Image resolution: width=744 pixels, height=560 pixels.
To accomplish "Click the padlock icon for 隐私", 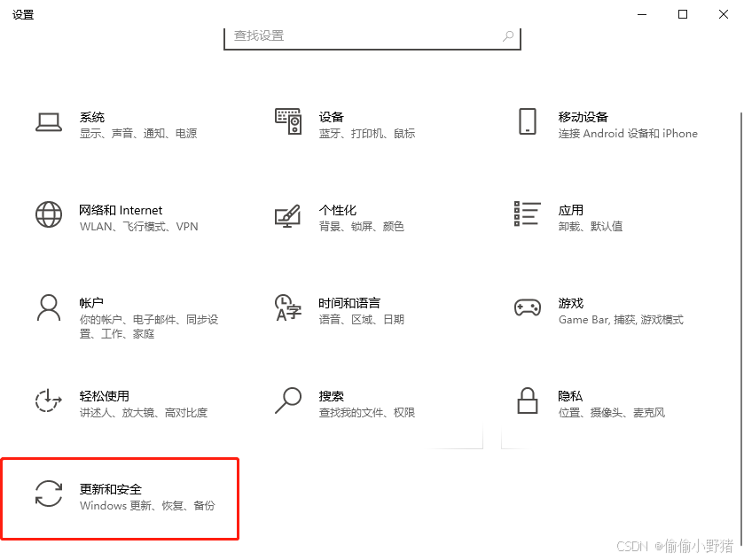I will pos(528,401).
